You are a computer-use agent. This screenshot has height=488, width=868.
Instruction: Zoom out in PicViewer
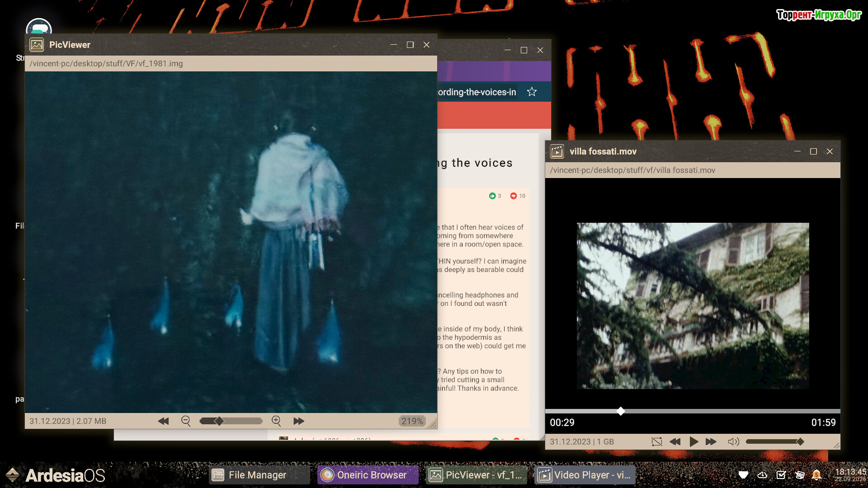pos(185,421)
